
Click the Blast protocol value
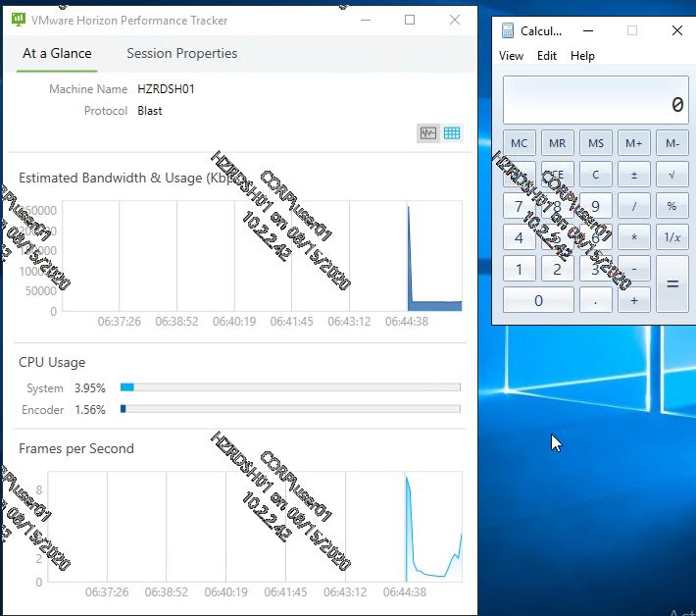(150, 111)
